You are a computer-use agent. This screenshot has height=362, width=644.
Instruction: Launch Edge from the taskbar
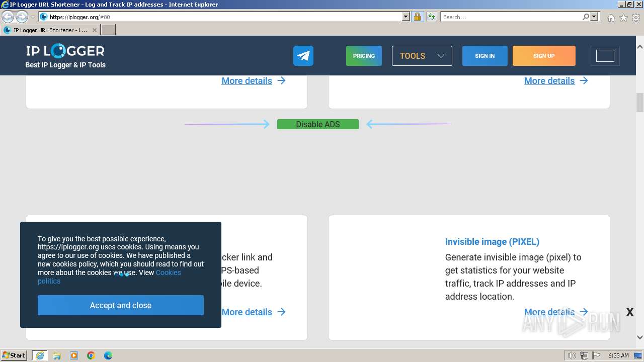(108, 355)
